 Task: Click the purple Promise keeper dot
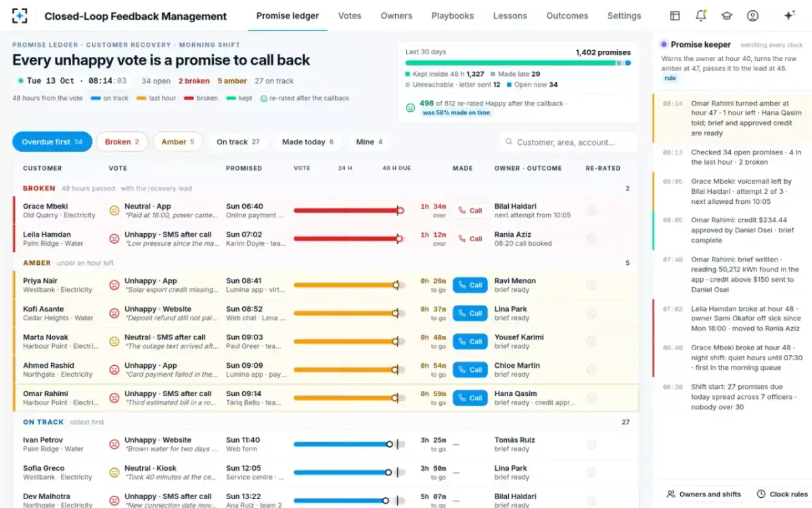click(664, 45)
